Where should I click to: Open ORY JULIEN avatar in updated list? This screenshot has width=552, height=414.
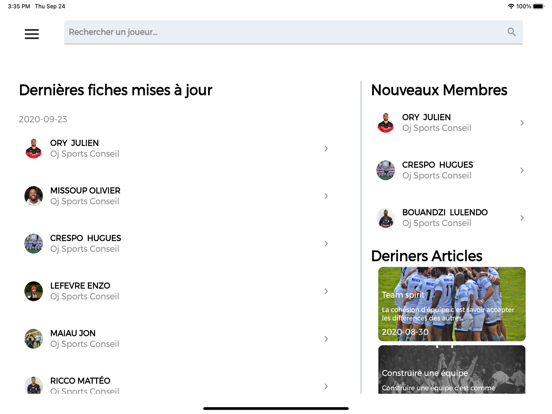(33, 149)
